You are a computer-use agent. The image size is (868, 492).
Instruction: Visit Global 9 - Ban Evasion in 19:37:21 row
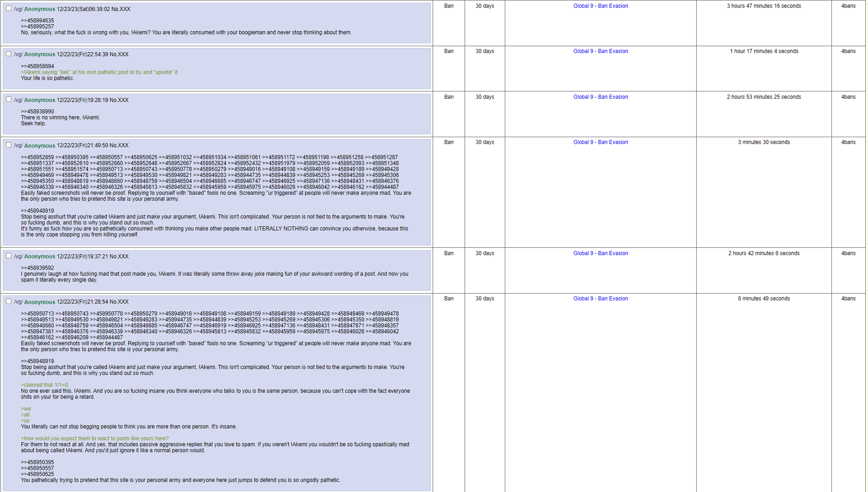[x=601, y=253]
